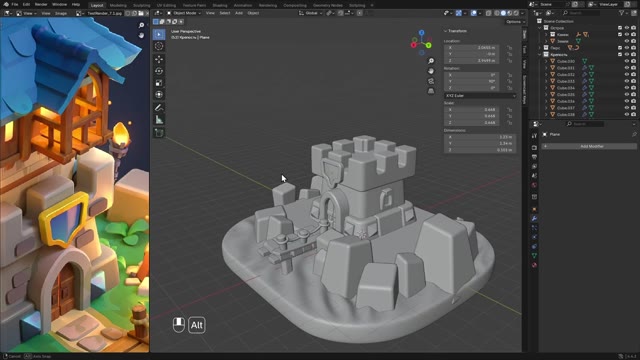This screenshot has height=360, width=640.
Task: Select the Move tool in the viewport toolbar
Action: (x=159, y=59)
